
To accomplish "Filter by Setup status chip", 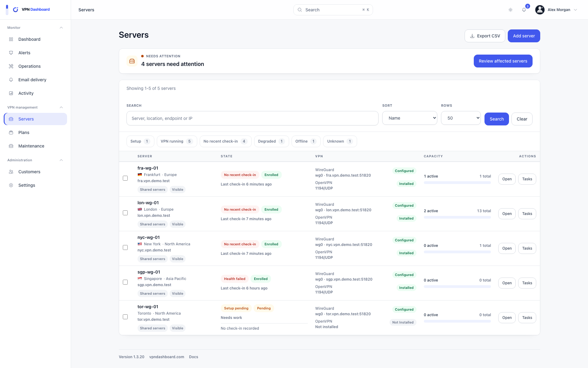I will 140,141.
